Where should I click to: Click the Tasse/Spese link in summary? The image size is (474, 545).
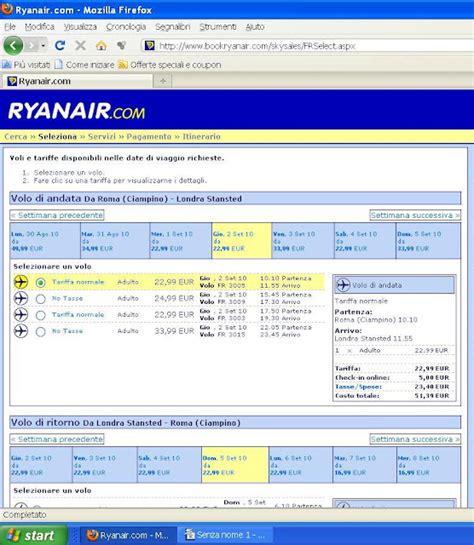tap(358, 387)
